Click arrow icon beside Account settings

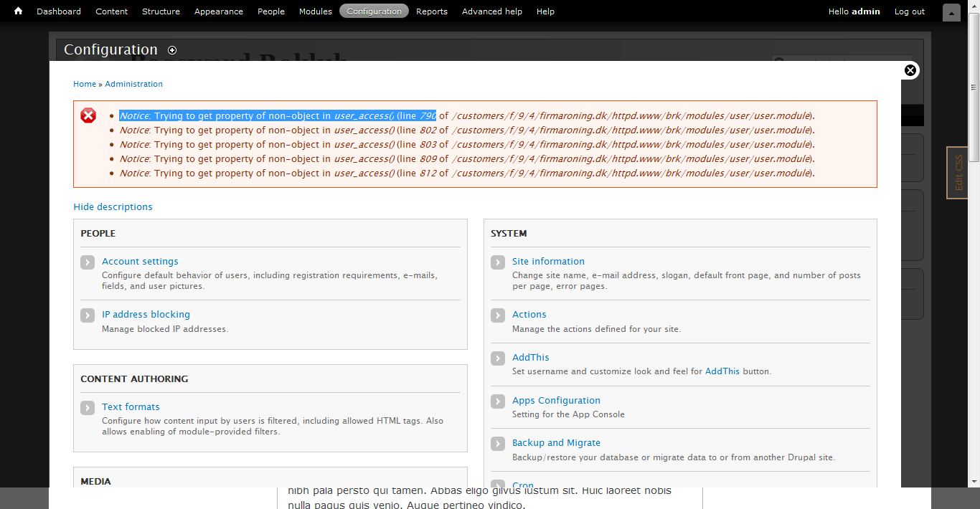(x=88, y=262)
